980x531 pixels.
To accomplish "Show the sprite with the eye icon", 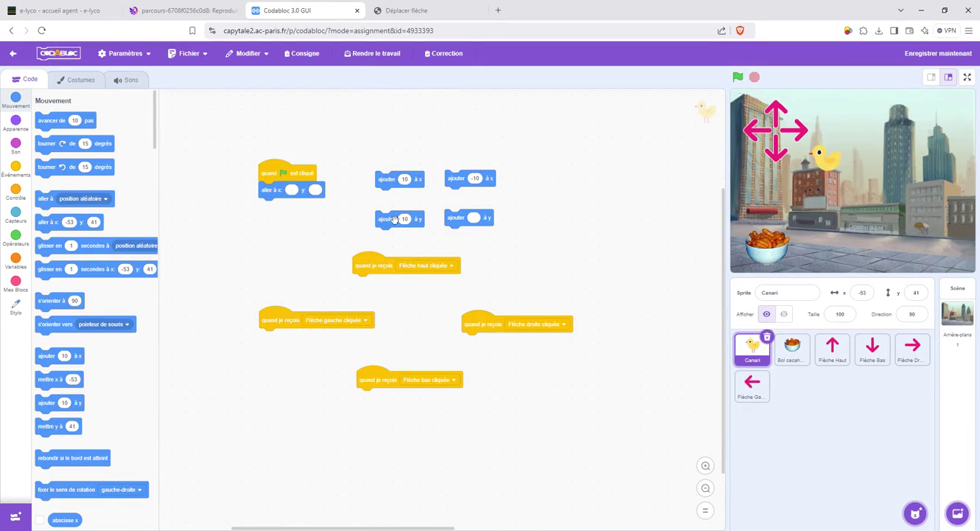I will 766,314.
